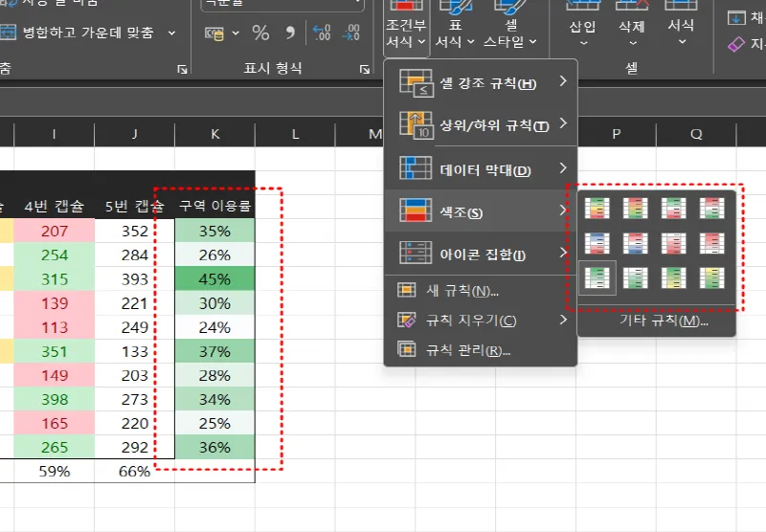
Task: Apply the Yellow-Green color scale
Action: pos(711,278)
